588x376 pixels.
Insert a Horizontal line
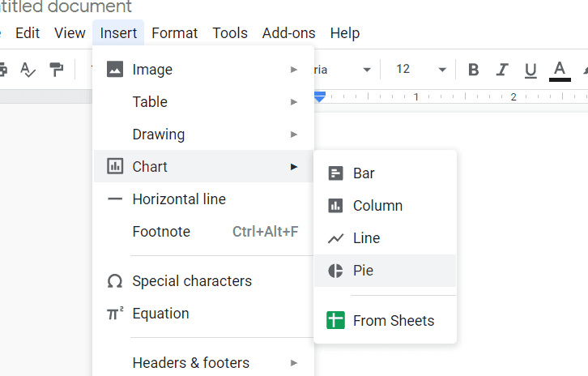pos(179,199)
